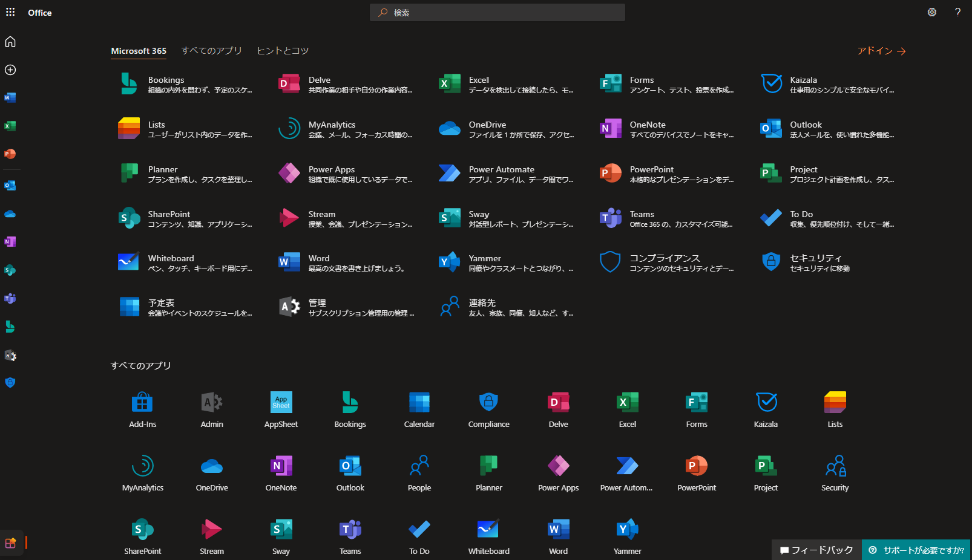
Task: Open the app launcher waffle icon
Action: pos(10,12)
